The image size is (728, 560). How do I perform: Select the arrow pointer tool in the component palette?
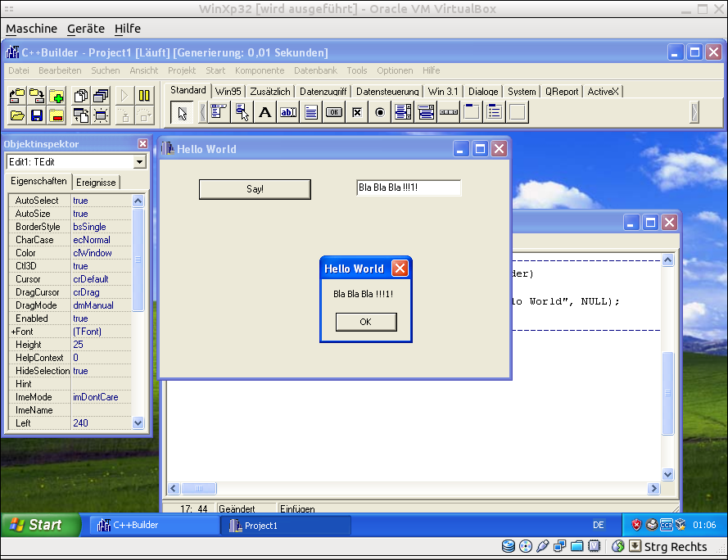point(182,112)
